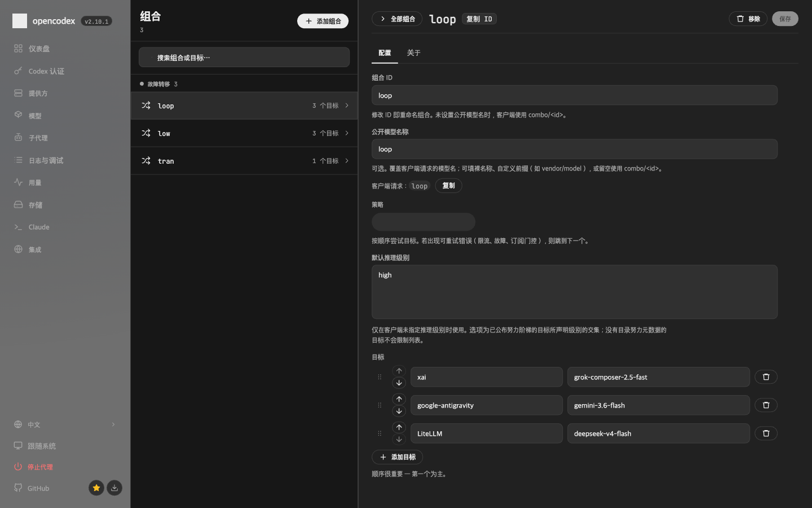
Task: Switch to the 配置 tab
Action: (385, 53)
